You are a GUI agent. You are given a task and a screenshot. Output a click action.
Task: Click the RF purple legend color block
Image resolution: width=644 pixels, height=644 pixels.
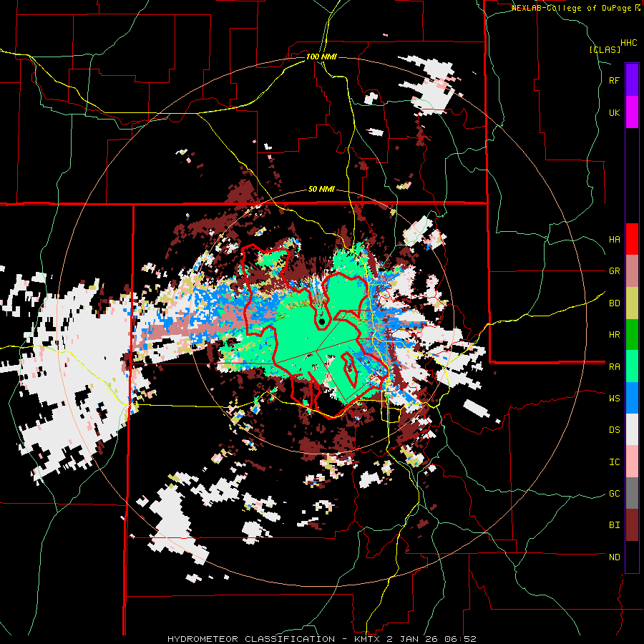tap(632, 80)
